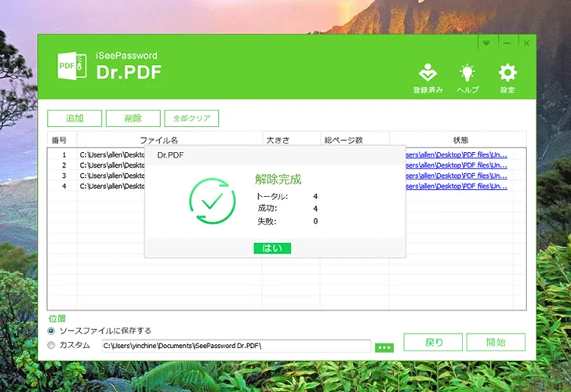This screenshot has height=392, width=571.
Task: Click the 解除完成 heading in dialog
Action: point(278,180)
